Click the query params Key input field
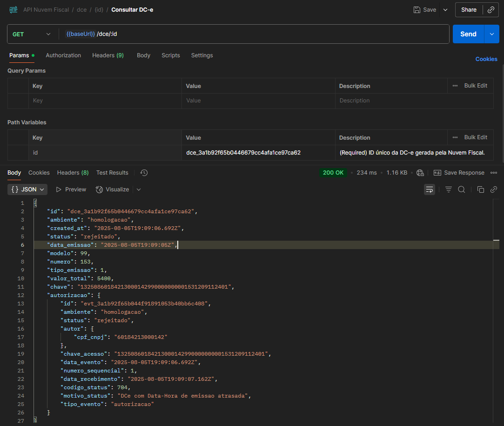504x426 pixels. (105, 101)
